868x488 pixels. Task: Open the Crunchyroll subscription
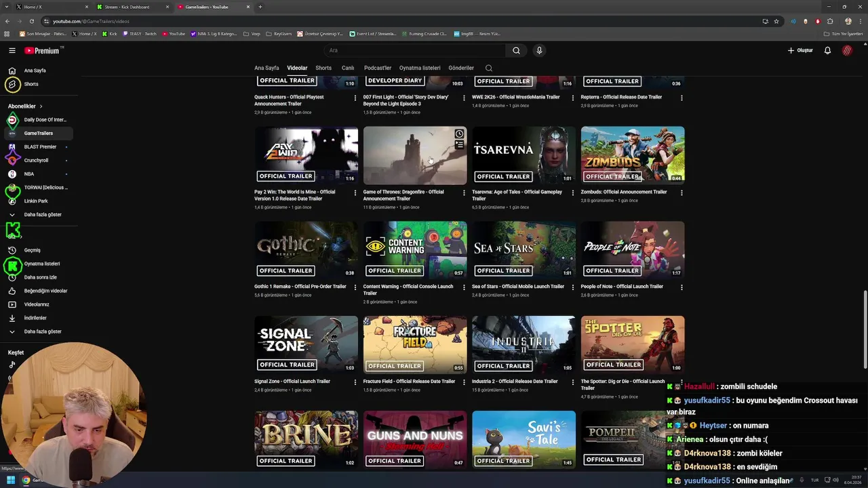38,161
